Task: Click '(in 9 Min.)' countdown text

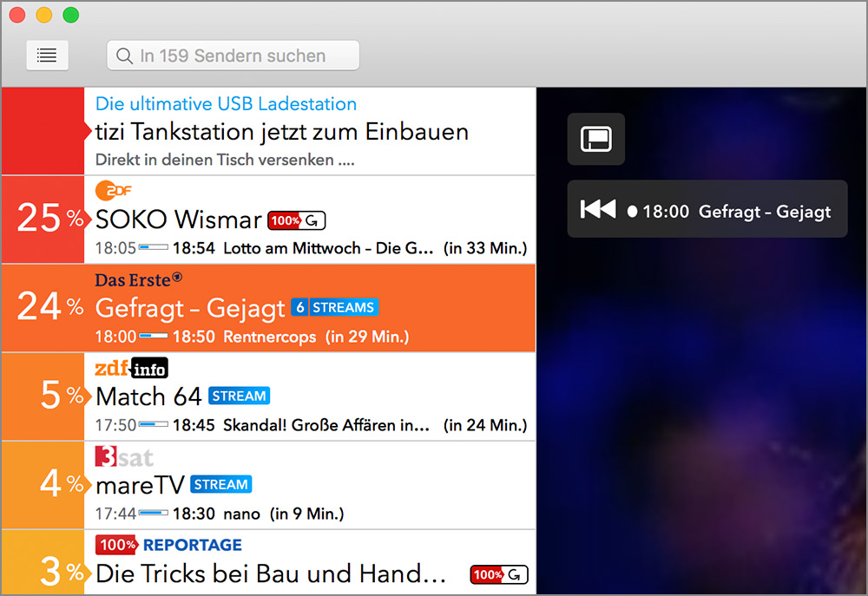Action: coord(306,514)
